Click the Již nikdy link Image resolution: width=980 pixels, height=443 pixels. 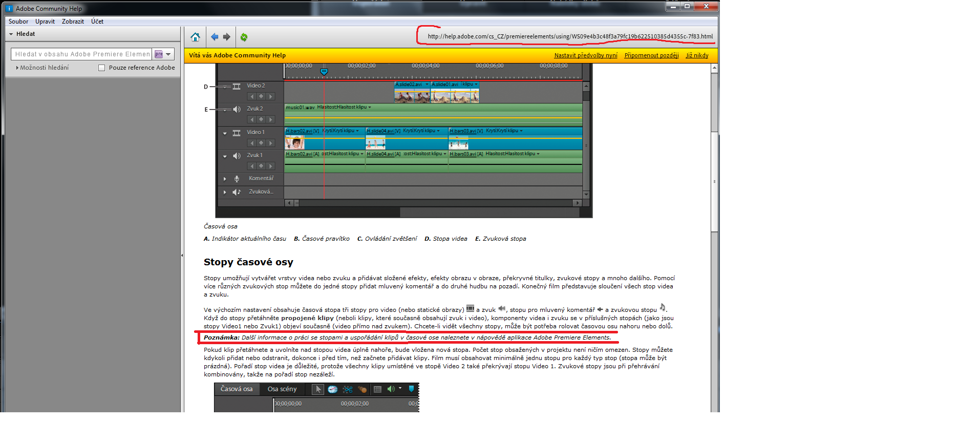[697, 55]
